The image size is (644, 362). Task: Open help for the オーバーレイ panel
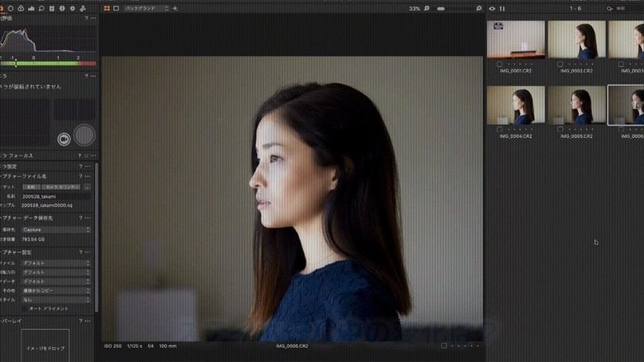tap(81, 321)
